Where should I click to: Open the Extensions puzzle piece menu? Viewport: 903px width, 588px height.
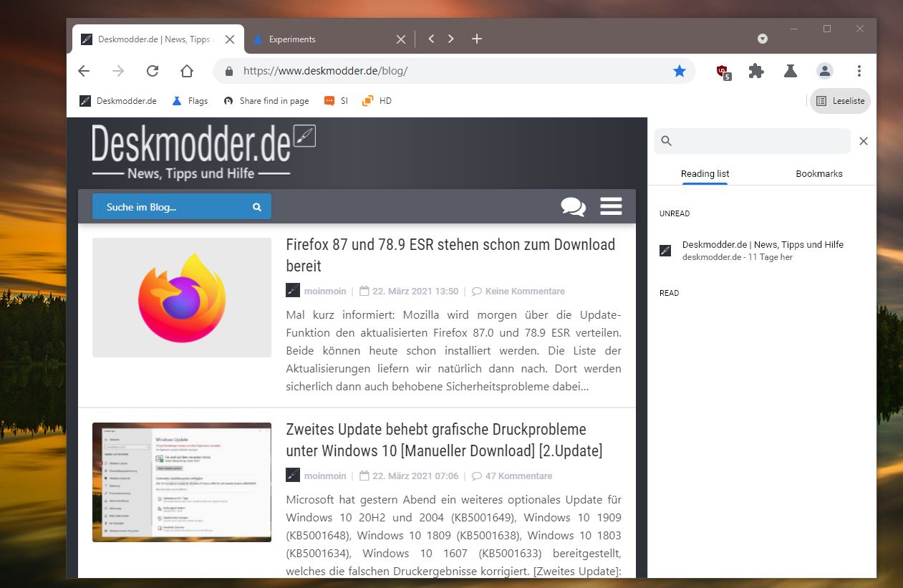click(x=756, y=71)
